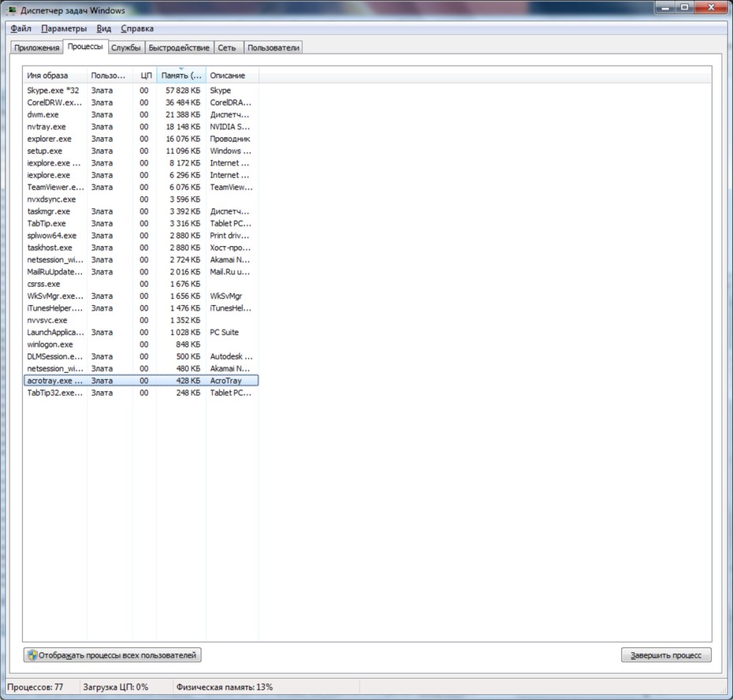The height and width of the screenshot is (700, 733).
Task: Select the winlogon.exe process
Action: tap(141, 344)
